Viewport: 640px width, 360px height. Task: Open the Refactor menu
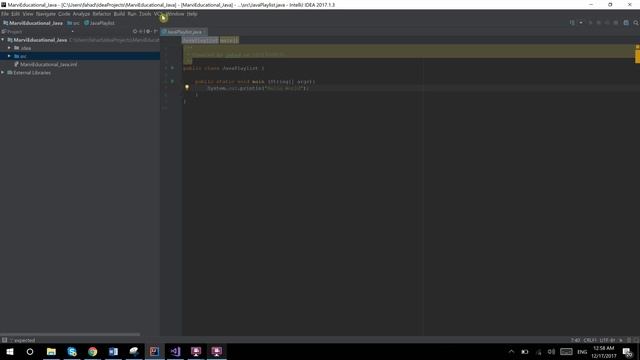pyautogui.click(x=102, y=14)
